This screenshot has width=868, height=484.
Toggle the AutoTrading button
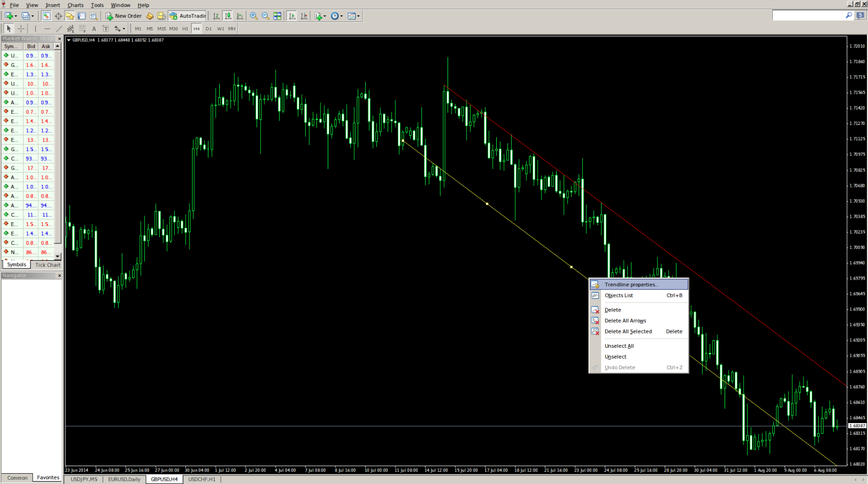[x=187, y=16]
